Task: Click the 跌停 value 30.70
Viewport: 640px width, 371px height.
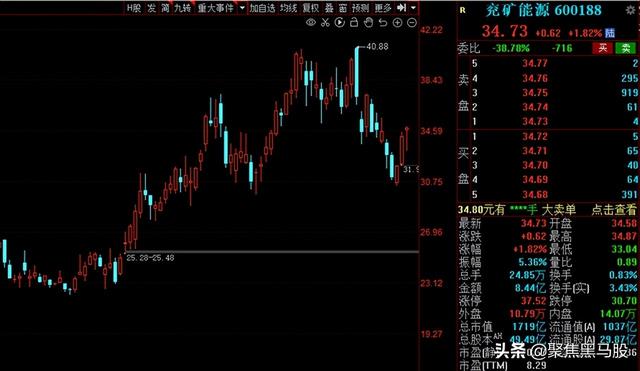Action: pos(624,301)
